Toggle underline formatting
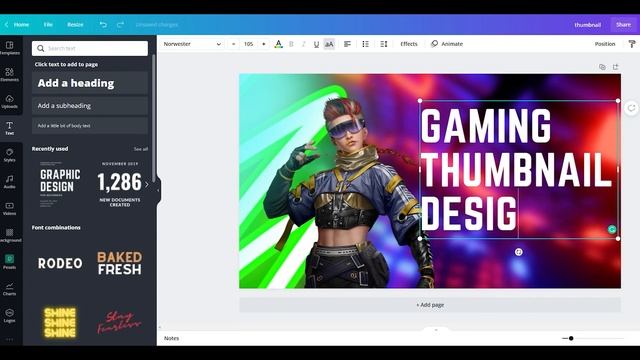Screen dimensions: 640x360 [x=316, y=44]
